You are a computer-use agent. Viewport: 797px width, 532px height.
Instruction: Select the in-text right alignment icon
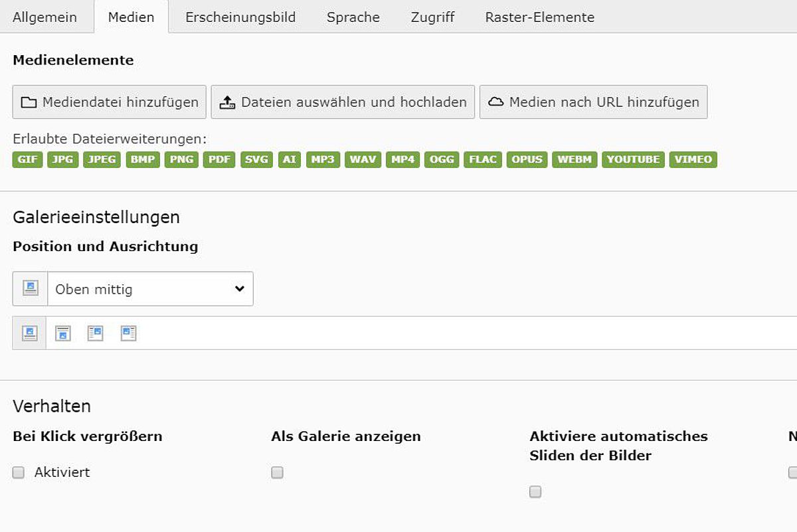click(x=96, y=333)
